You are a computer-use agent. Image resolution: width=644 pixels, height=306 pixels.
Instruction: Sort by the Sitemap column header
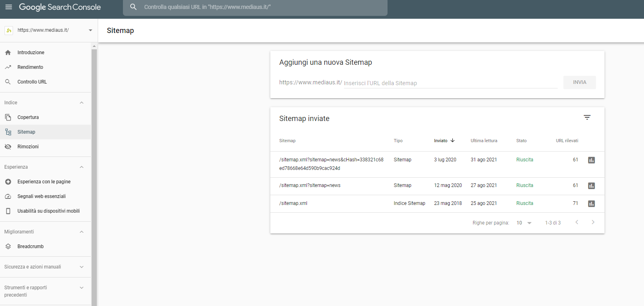coord(287,141)
